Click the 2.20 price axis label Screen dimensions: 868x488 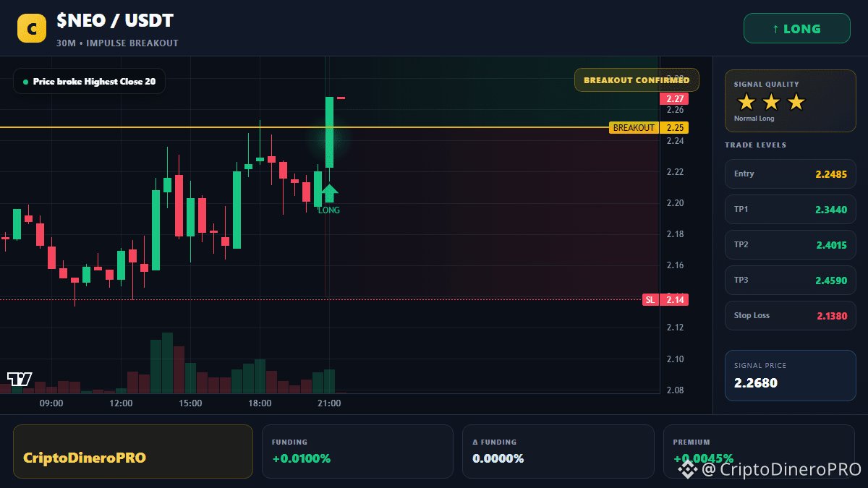(x=675, y=203)
